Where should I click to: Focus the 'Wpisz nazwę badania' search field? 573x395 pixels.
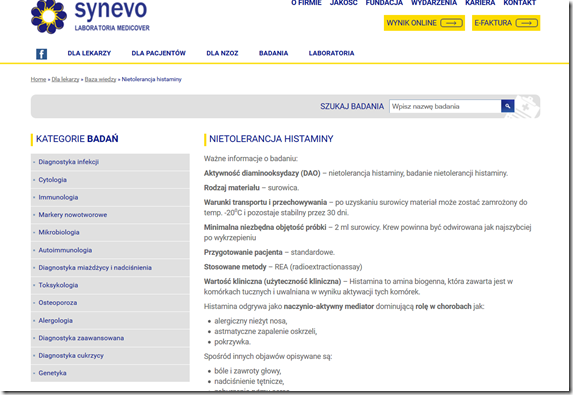[x=445, y=106]
